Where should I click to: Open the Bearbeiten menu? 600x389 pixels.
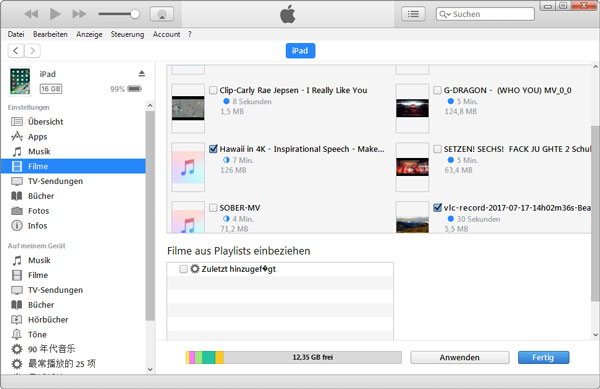(x=50, y=34)
